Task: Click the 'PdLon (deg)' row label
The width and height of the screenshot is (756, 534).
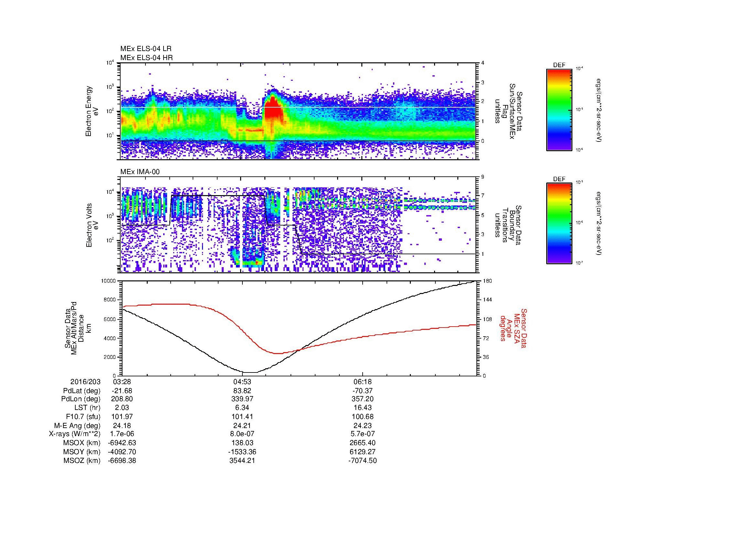Action: pyautogui.click(x=81, y=399)
